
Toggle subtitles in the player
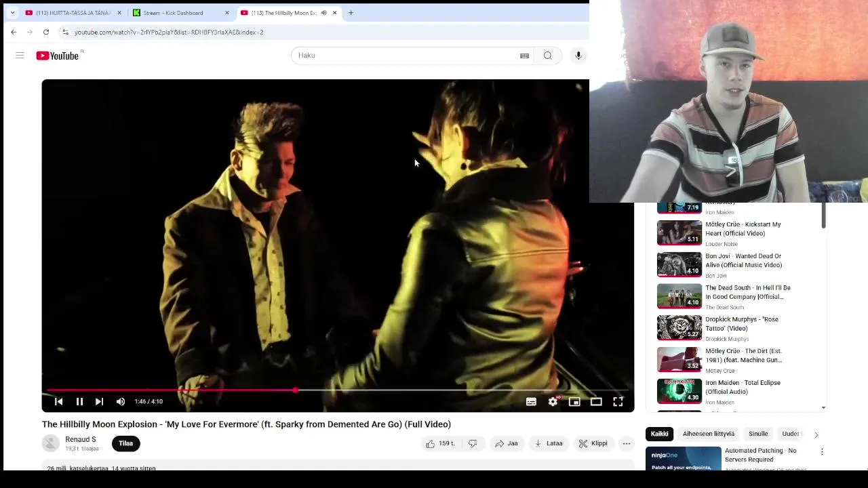[531, 402]
